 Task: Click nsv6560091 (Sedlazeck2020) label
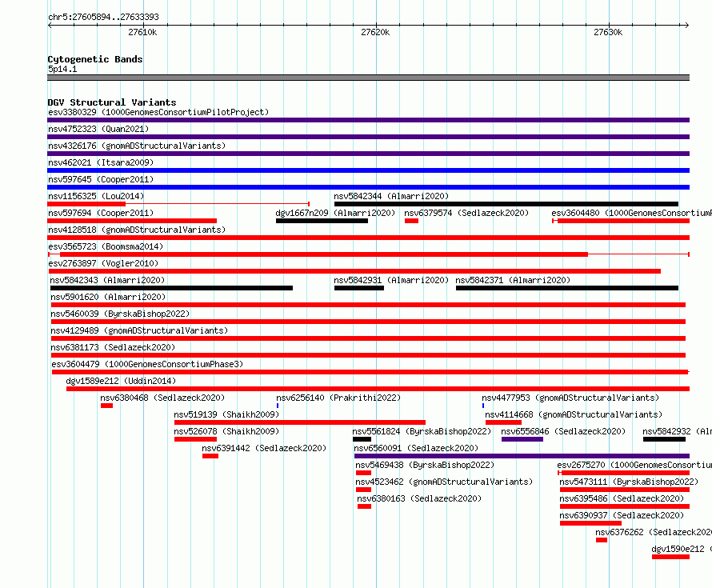point(416,448)
